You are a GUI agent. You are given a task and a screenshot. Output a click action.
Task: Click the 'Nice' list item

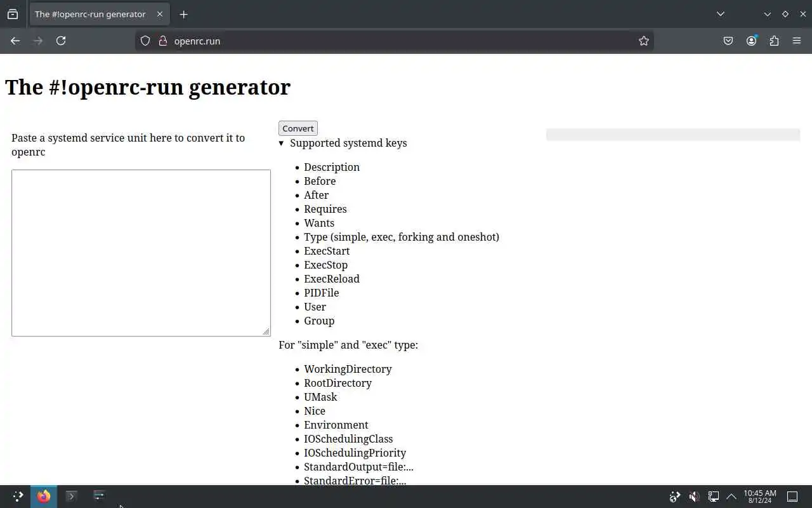coord(315,411)
